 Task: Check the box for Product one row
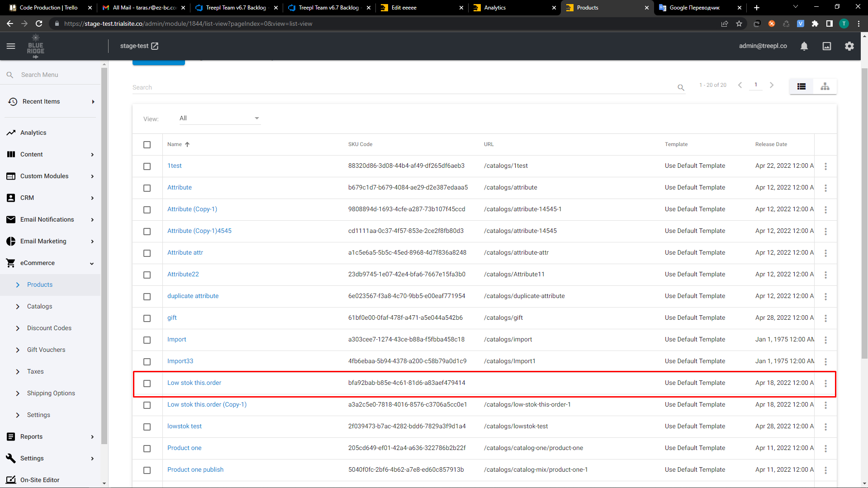pos(147,449)
